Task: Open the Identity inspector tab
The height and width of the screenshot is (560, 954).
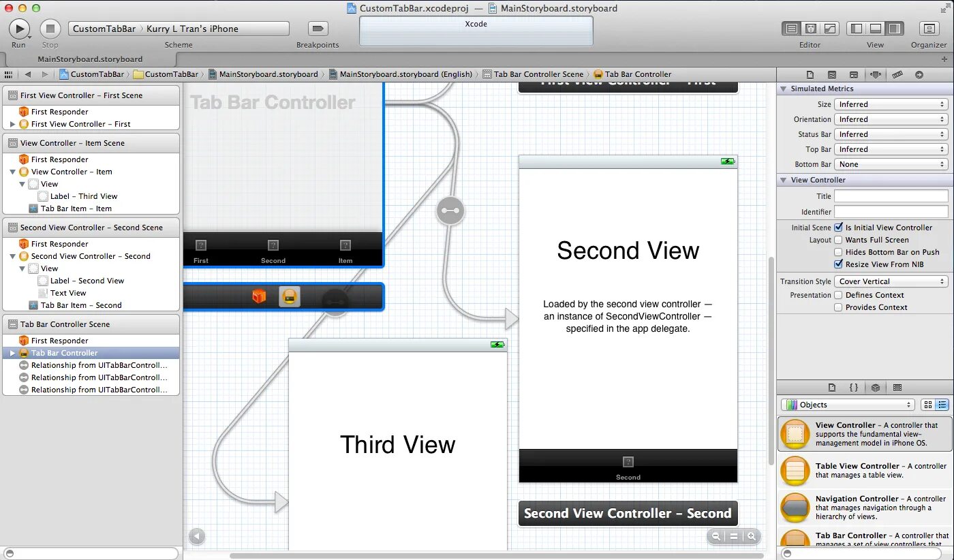Action: (854, 74)
